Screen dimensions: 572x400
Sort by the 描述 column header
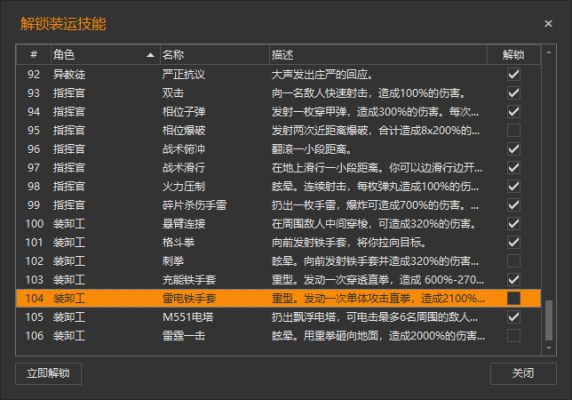tap(378, 55)
